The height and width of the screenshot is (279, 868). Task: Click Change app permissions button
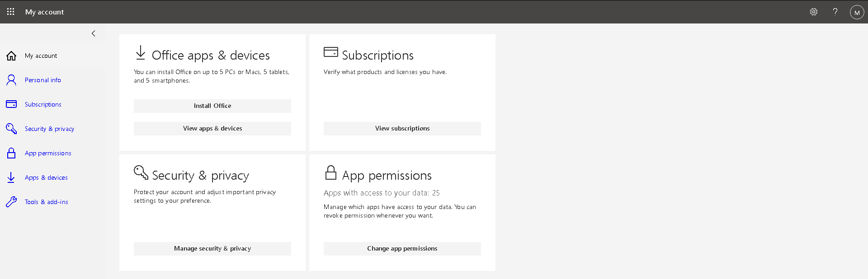coord(402,249)
